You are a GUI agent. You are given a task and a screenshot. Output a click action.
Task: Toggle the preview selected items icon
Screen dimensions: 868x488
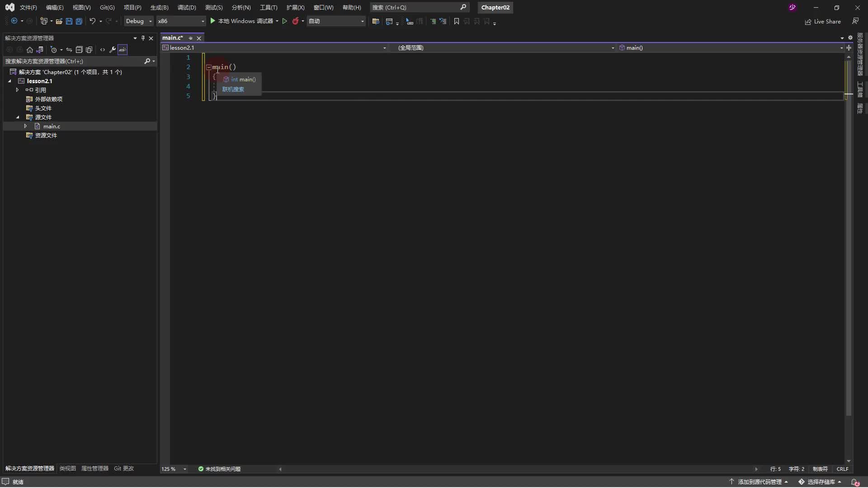coord(123,50)
